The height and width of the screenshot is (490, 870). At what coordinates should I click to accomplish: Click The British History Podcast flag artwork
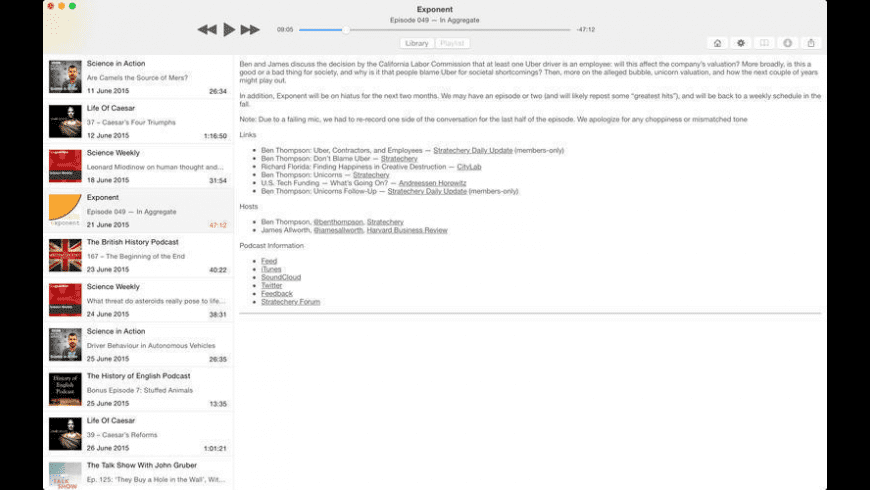click(65, 255)
